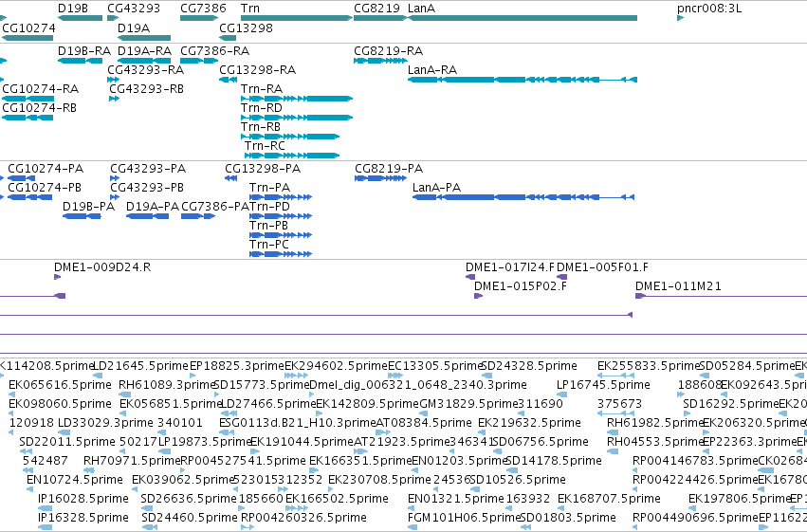
Task: Click the CG43293-RA transcript label
Action: click(x=145, y=70)
